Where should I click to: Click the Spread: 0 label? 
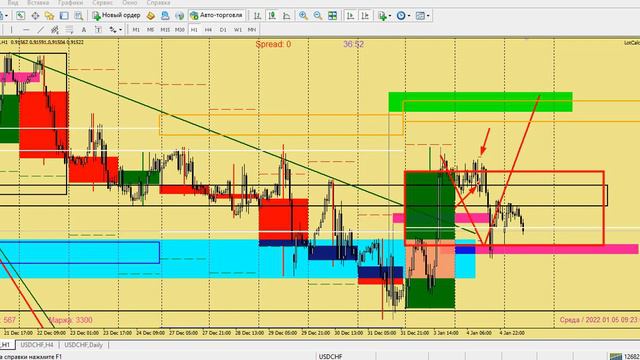tap(273, 44)
